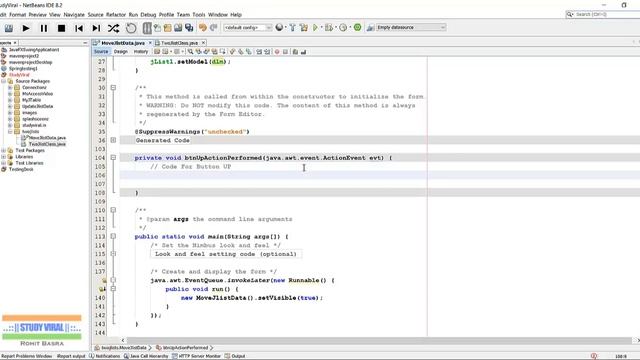640x360 pixels.
Task: Switch to Design view
Action: point(120,52)
